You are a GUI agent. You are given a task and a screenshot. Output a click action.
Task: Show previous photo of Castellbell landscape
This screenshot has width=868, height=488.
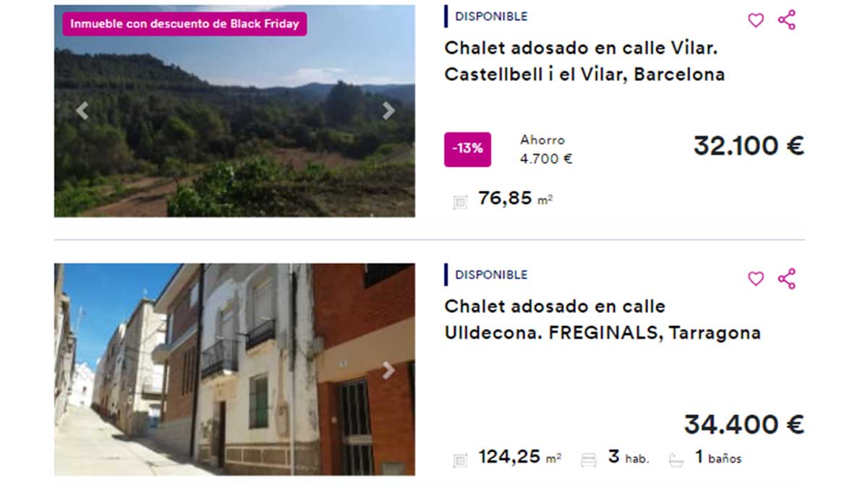[x=82, y=111]
